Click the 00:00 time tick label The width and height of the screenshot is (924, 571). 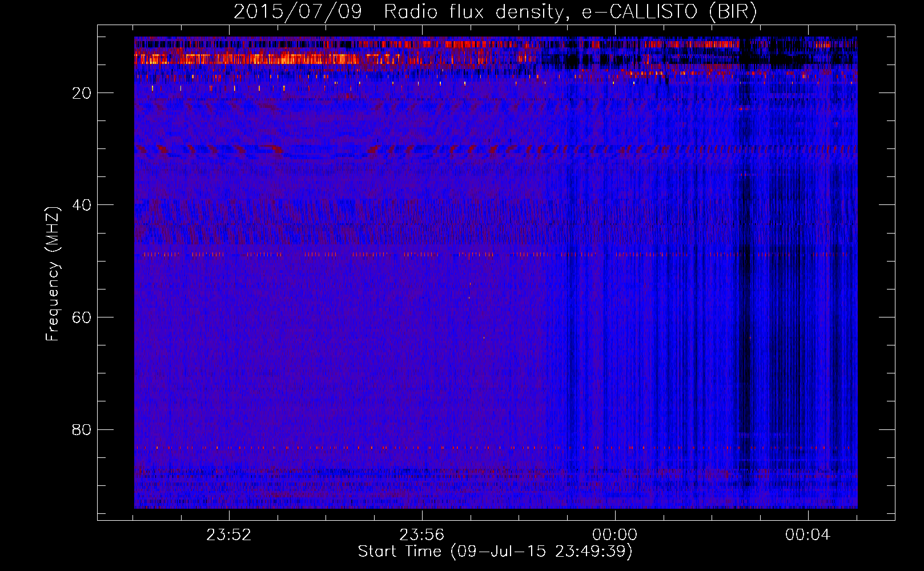click(615, 535)
